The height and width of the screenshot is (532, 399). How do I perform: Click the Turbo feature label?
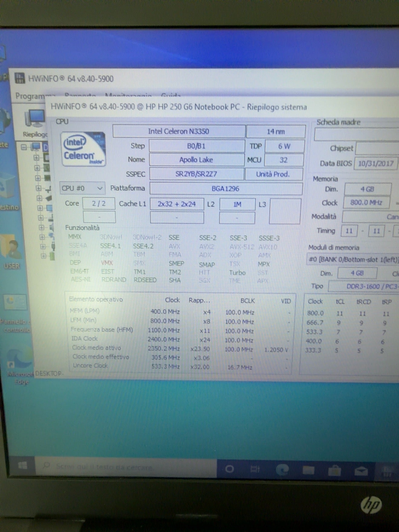238,273
